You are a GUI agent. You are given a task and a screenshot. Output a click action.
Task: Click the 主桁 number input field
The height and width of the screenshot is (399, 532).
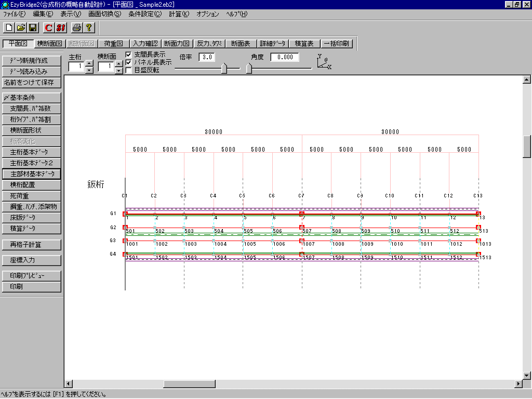coord(76,67)
